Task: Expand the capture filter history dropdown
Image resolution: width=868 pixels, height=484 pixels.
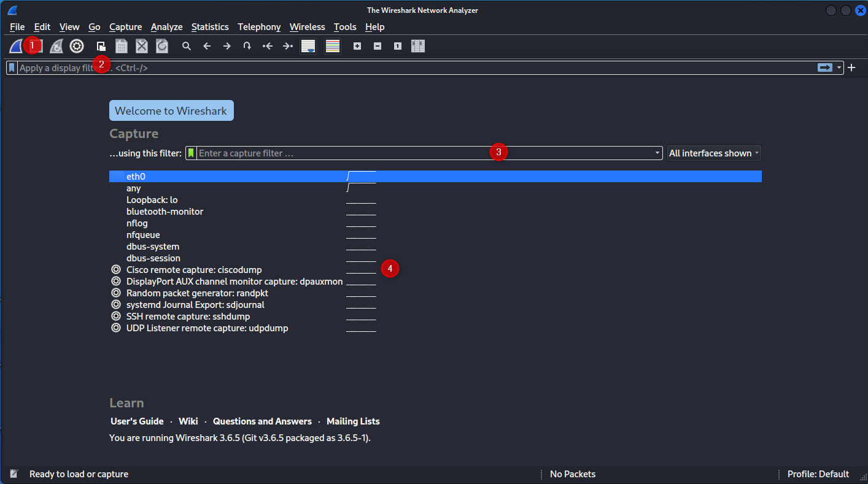Action: [x=657, y=153]
